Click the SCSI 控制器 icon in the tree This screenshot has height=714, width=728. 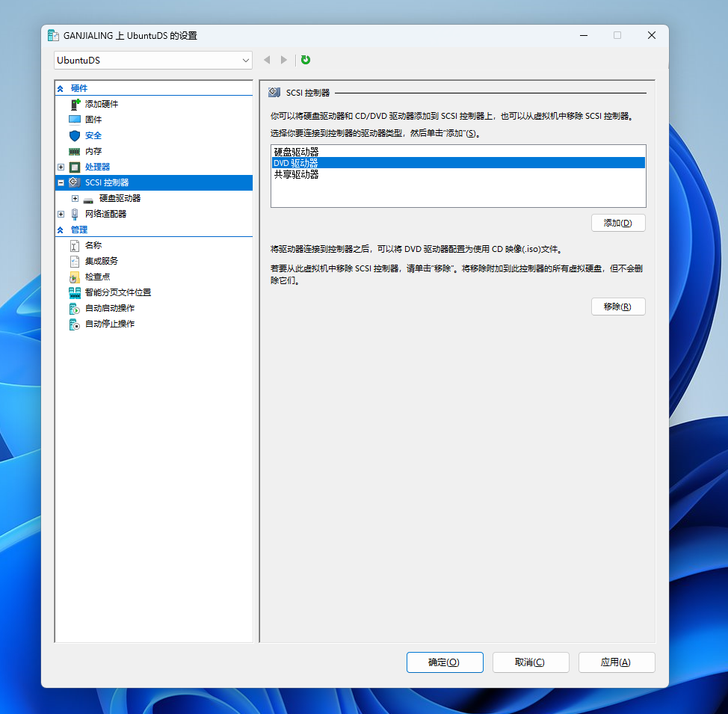[74, 182]
